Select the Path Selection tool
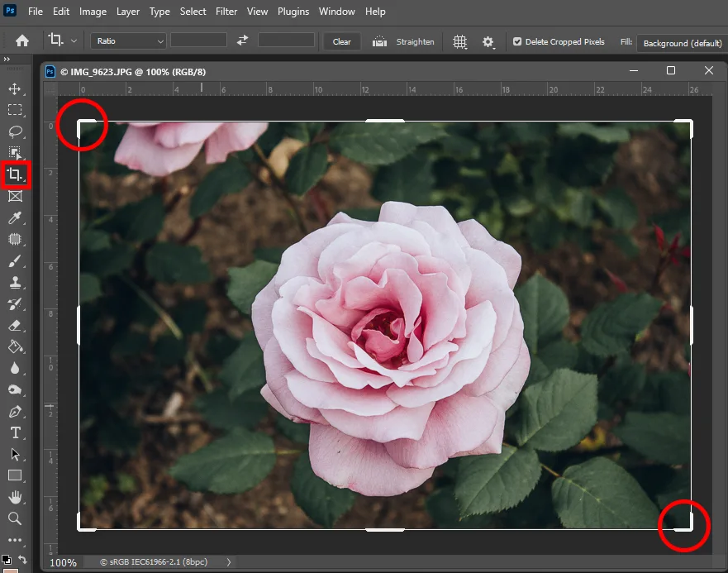 (x=15, y=454)
